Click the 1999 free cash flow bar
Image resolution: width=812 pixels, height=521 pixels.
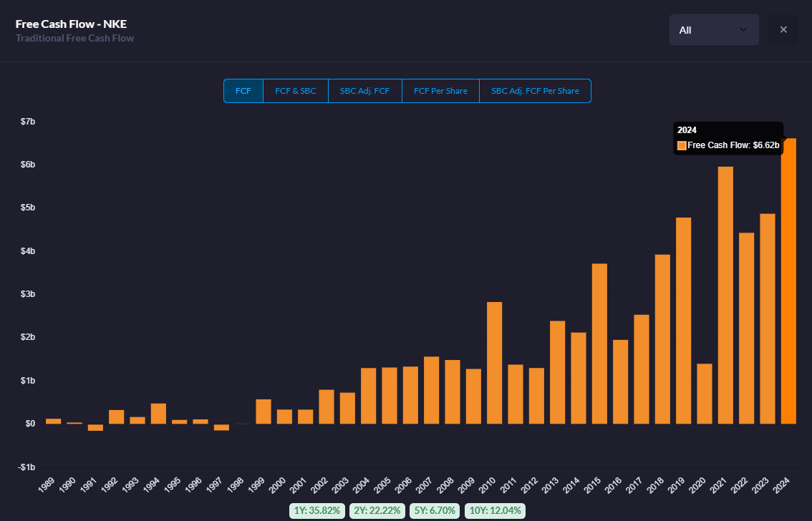pos(264,412)
